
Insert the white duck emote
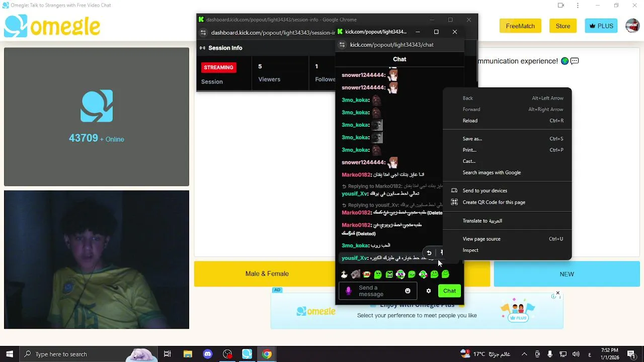tap(344, 274)
